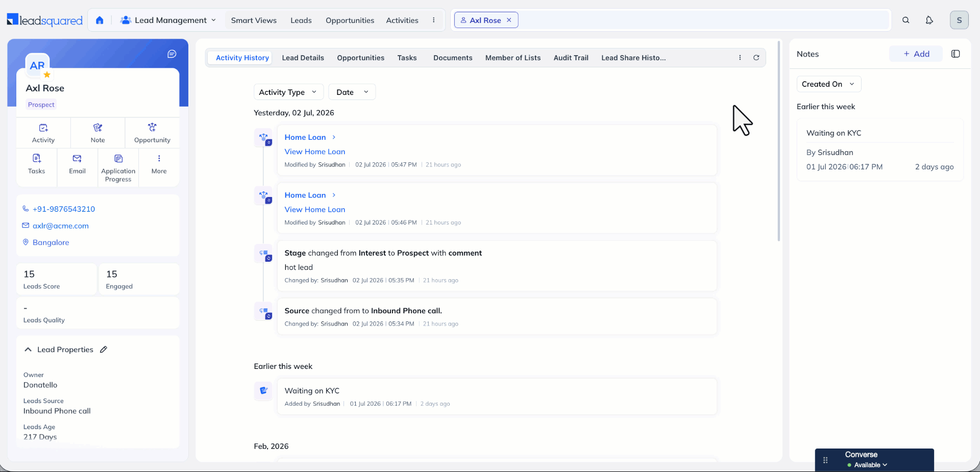Refresh the activity history
This screenshot has height=472, width=980.
tap(756, 58)
